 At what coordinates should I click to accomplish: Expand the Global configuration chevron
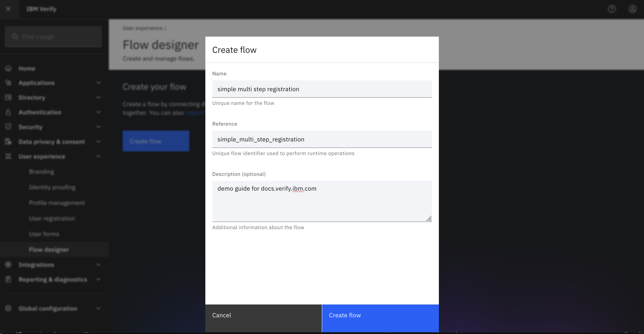coord(98,308)
